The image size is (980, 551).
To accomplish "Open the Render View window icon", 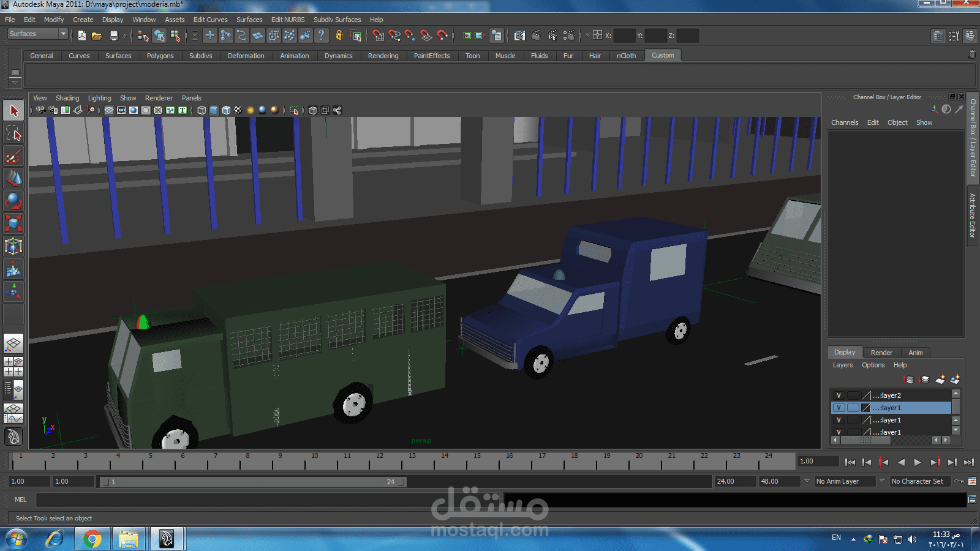I will pos(519,36).
